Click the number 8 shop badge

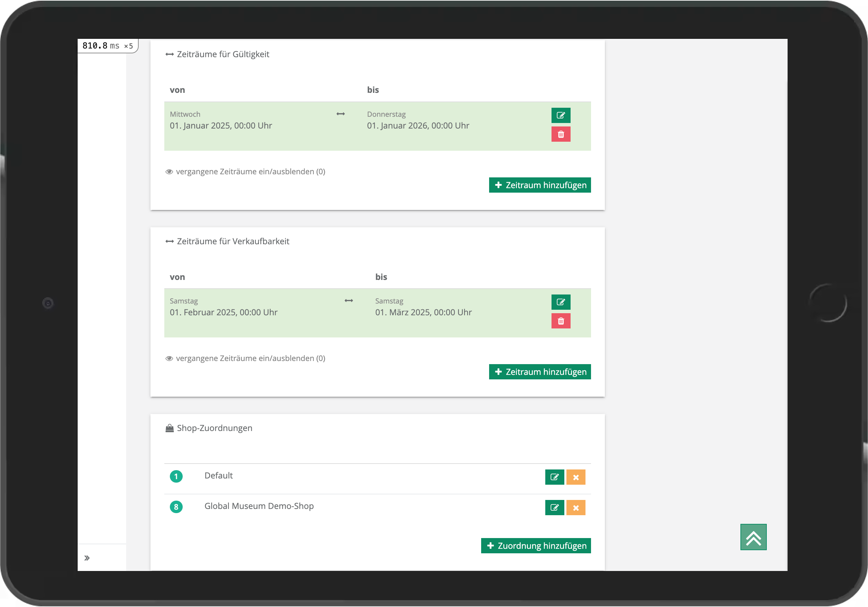pos(176,507)
